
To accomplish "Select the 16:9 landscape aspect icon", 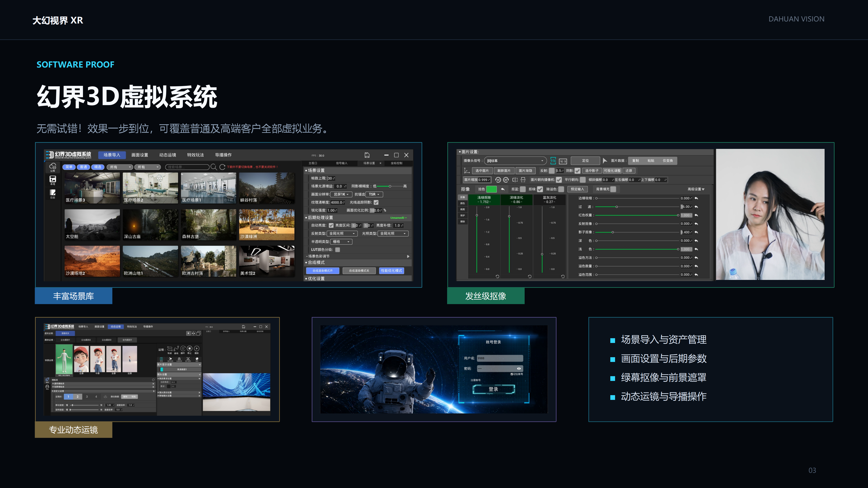I will point(563,161).
